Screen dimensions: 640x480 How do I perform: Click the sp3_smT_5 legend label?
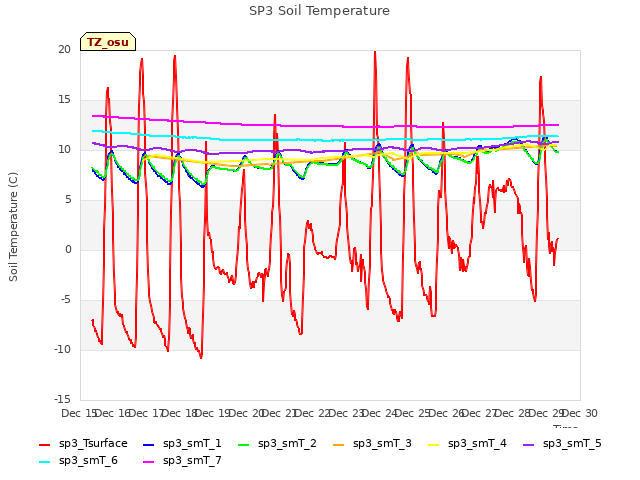pos(572,443)
